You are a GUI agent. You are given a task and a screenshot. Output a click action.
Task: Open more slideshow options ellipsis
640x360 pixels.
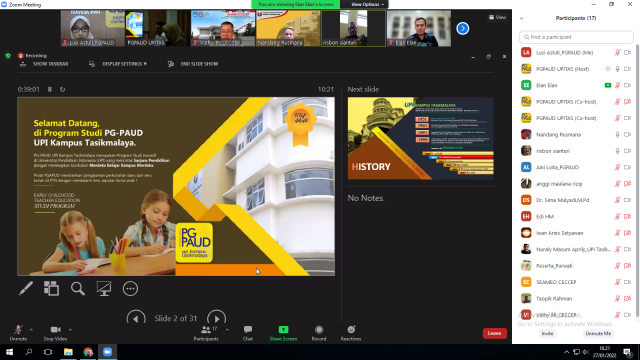tap(130, 289)
